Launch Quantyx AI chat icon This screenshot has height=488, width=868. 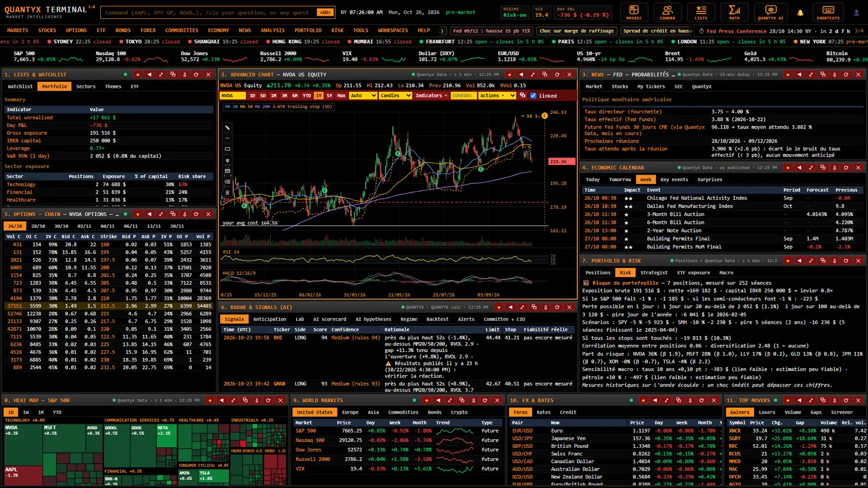[770, 12]
